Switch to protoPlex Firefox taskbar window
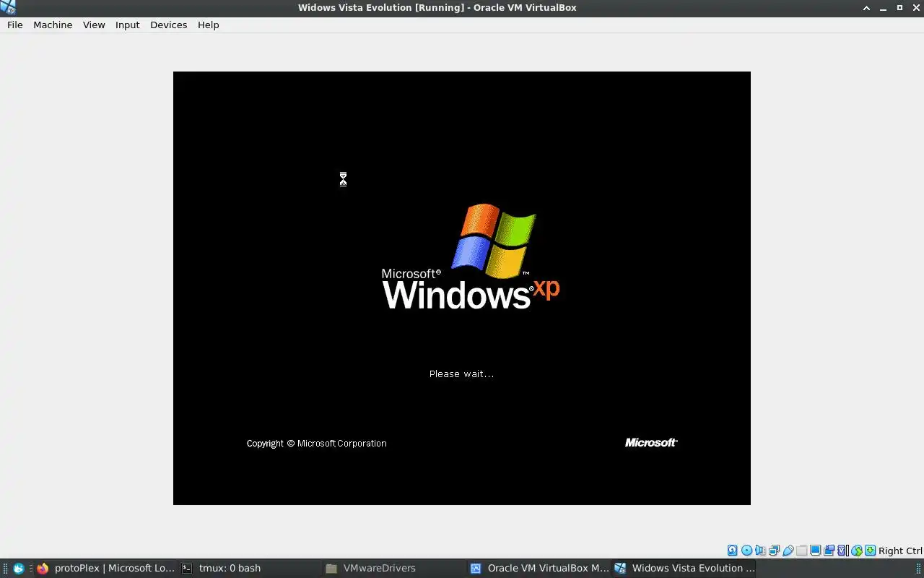This screenshot has height=578, width=924. (x=105, y=568)
